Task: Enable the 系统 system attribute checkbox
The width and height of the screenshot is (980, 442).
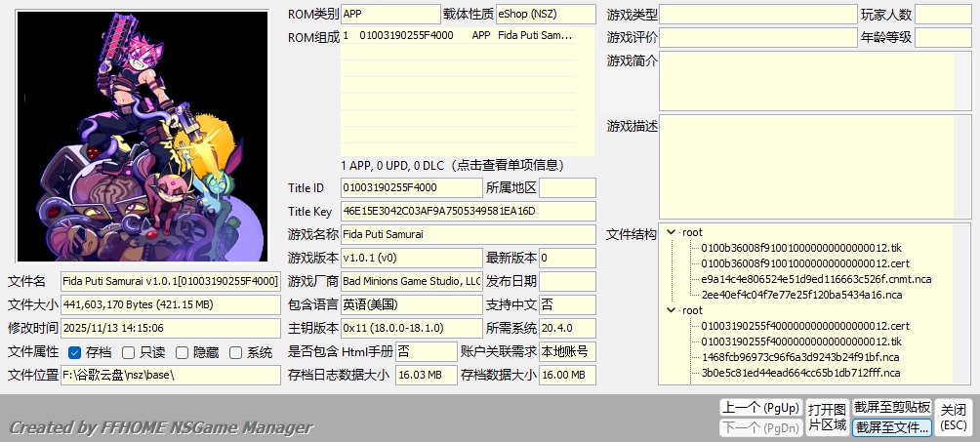Action: point(236,352)
